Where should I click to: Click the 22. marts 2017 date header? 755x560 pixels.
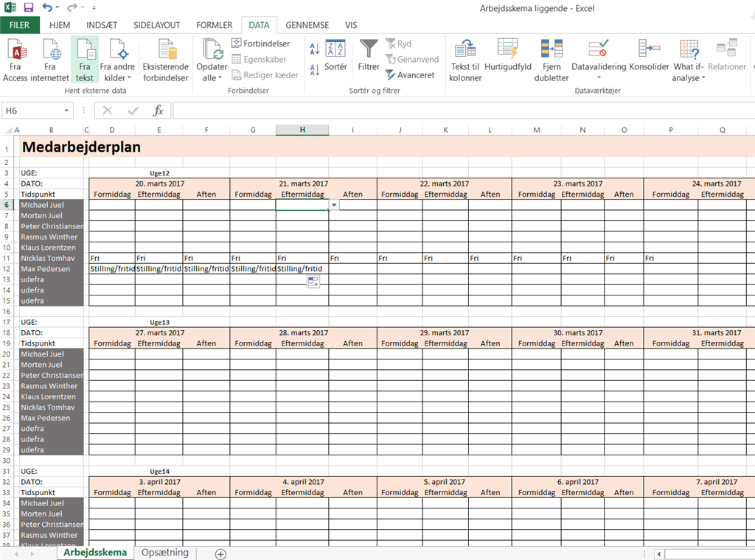click(444, 183)
